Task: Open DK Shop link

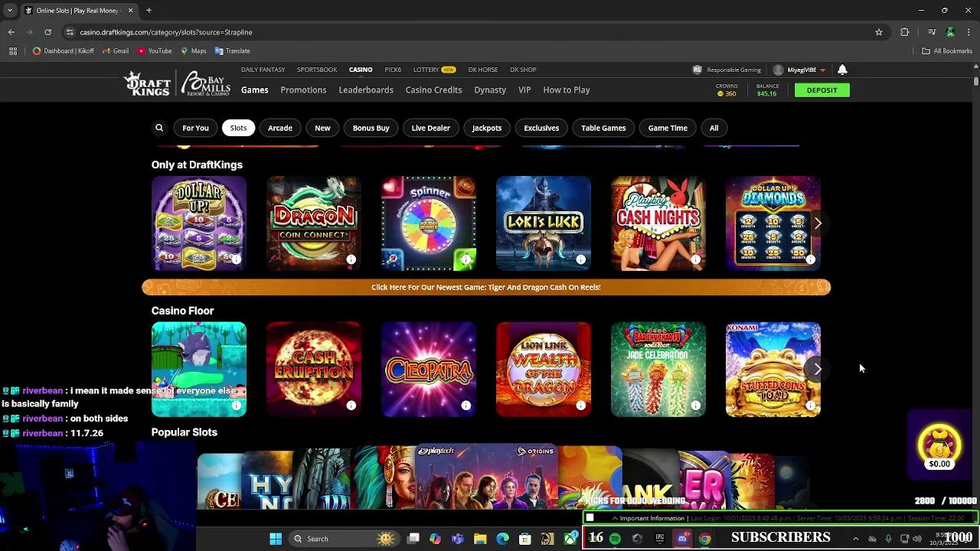Action: [523, 70]
